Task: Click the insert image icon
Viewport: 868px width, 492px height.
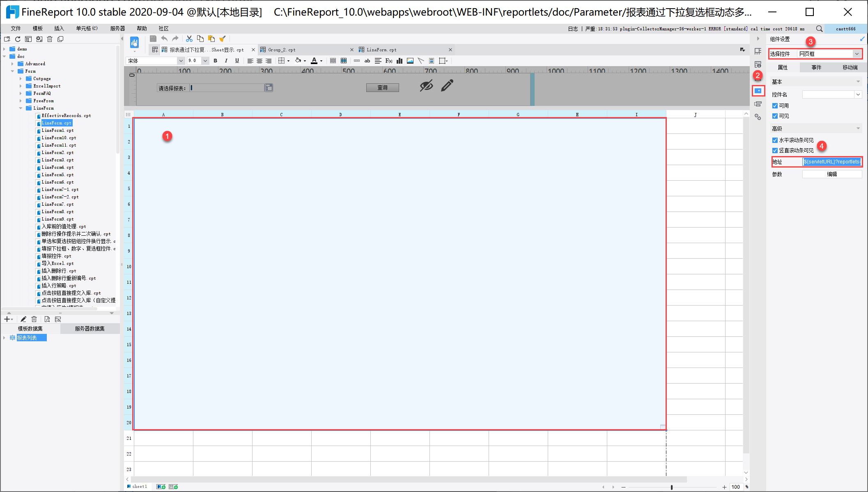Action: 410,61
